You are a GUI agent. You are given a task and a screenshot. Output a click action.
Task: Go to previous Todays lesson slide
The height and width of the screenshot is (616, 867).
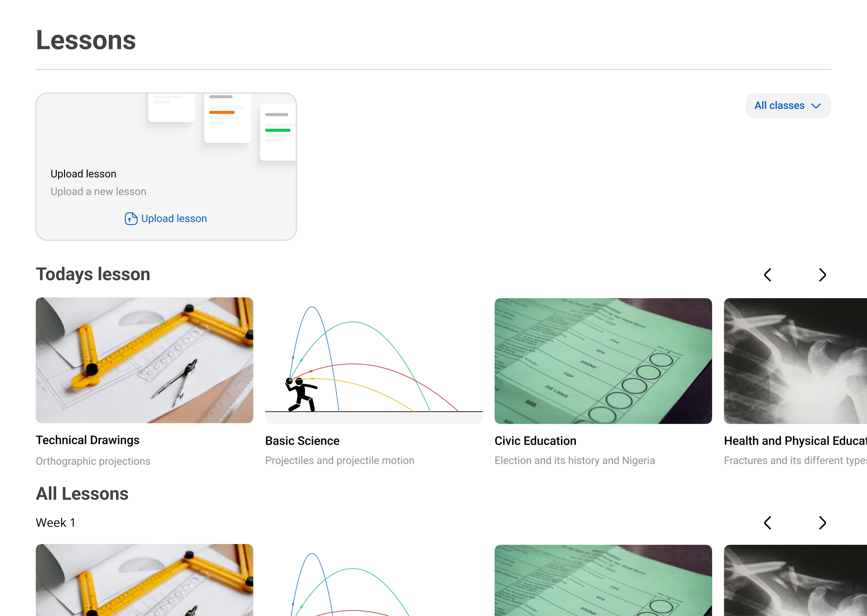pyautogui.click(x=767, y=275)
